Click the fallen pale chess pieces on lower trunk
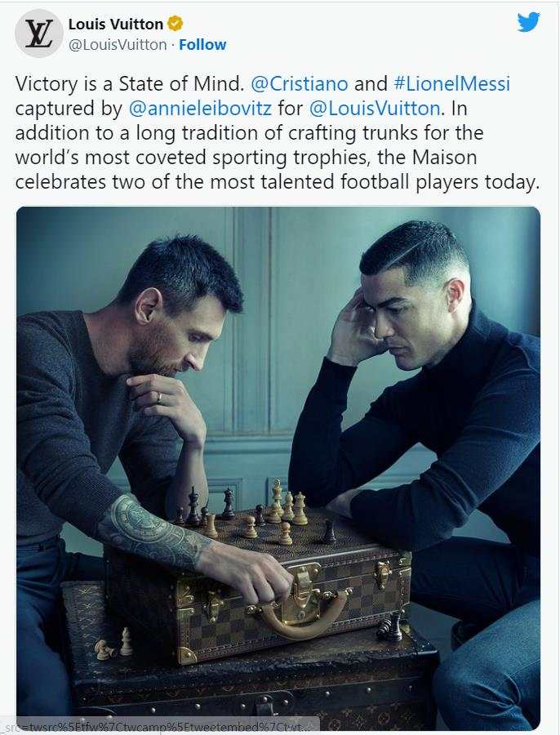Image resolution: width=560 pixels, height=735 pixels. [x=113, y=644]
